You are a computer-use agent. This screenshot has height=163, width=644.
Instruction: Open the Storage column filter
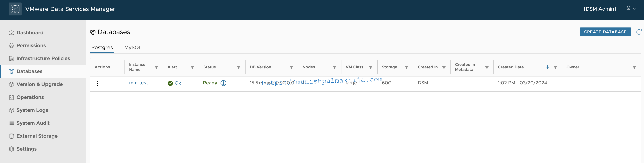pos(407,68)
